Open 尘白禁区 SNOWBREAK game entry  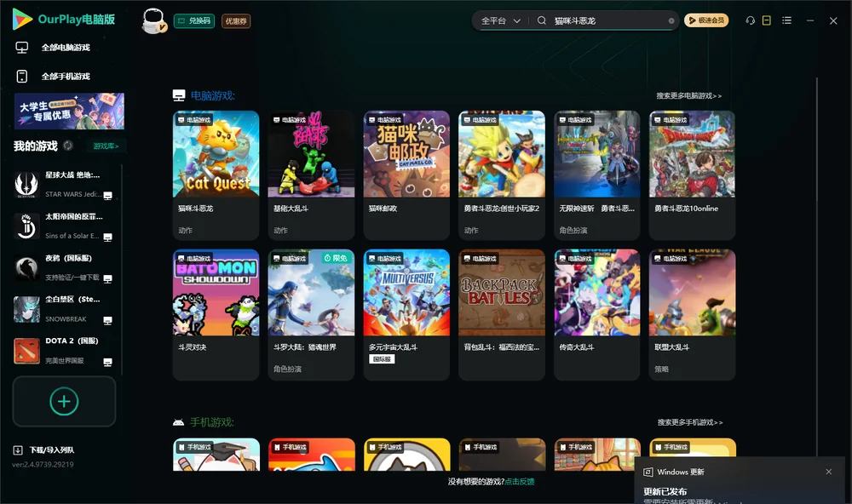pos(64,309)
